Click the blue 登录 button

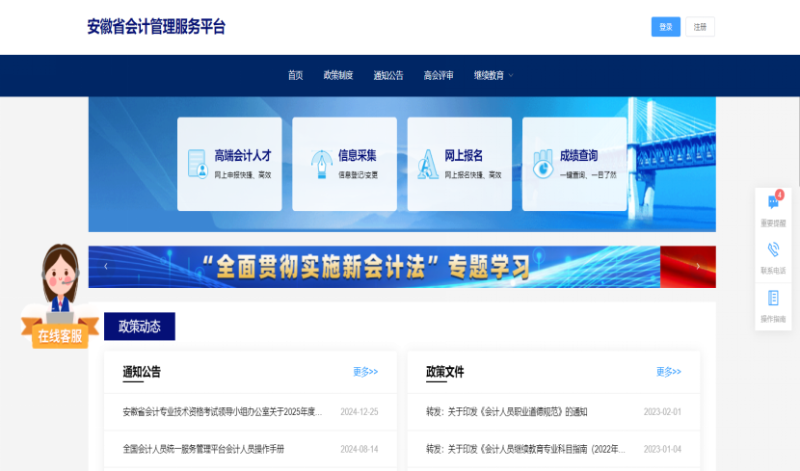click(x=665, y=27)
